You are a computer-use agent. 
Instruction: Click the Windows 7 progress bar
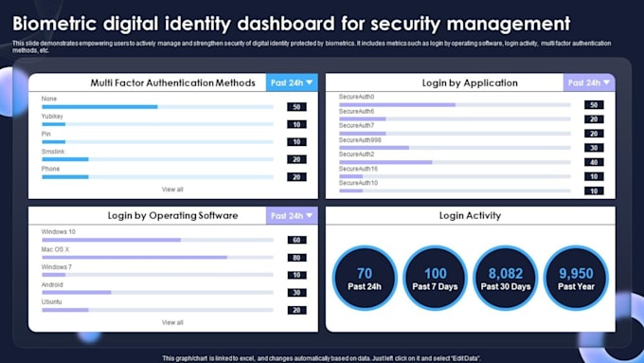(158, 275)
